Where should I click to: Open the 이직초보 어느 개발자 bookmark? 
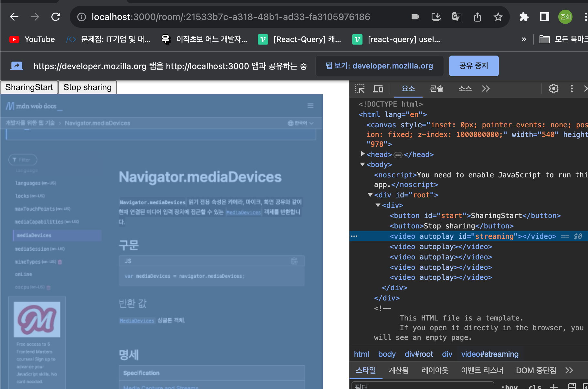click(205, 39)
